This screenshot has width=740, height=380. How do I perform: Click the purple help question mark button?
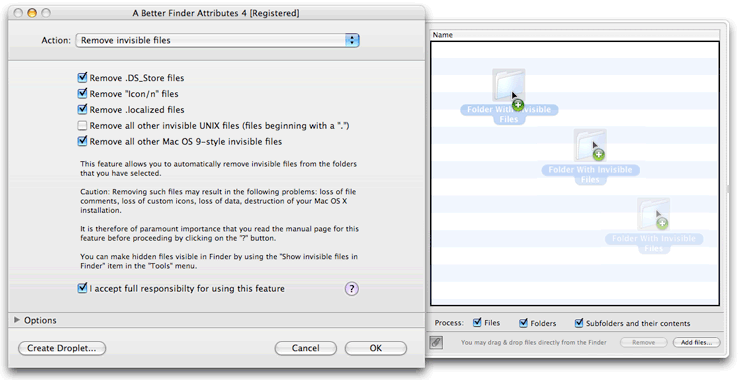pyautogui.click(x=352, y=288)
